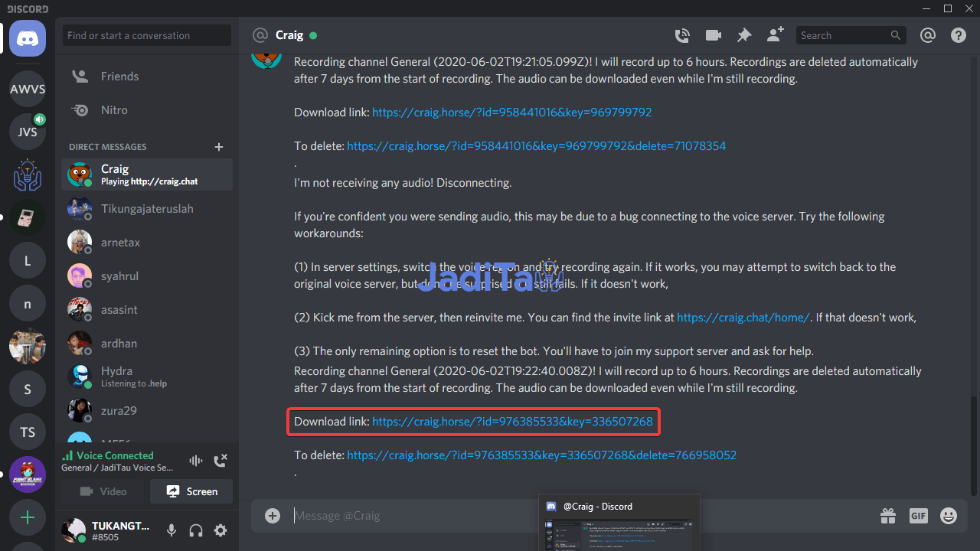Open the S server
980x551 pixels.
click(x=28, y=389)
